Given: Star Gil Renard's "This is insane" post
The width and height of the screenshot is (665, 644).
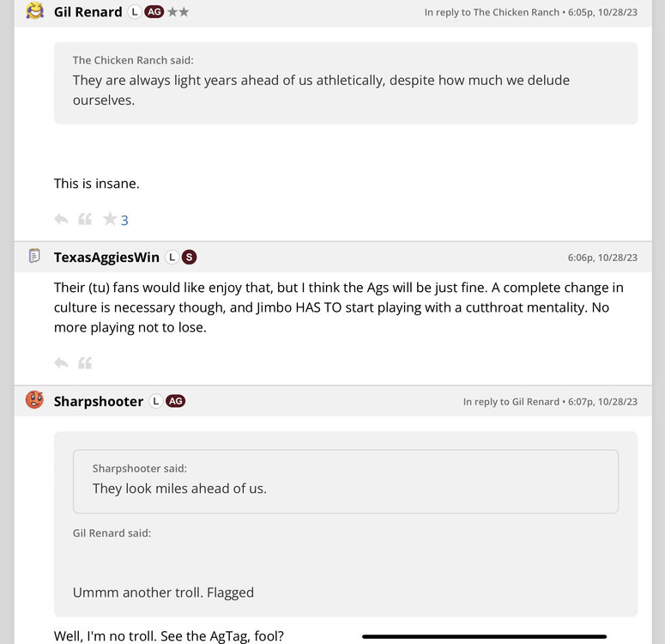Looking at the screenshot, I should click(x=109, y=219).
